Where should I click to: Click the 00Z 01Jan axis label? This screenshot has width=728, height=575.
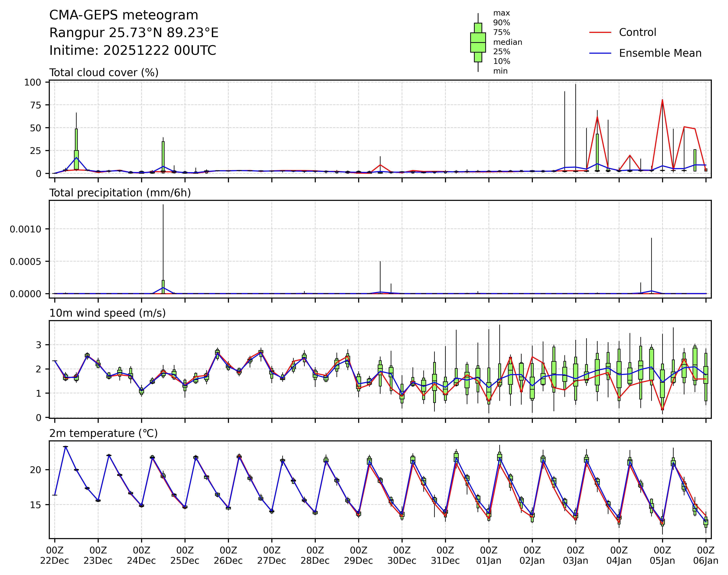tap(489, 555)
